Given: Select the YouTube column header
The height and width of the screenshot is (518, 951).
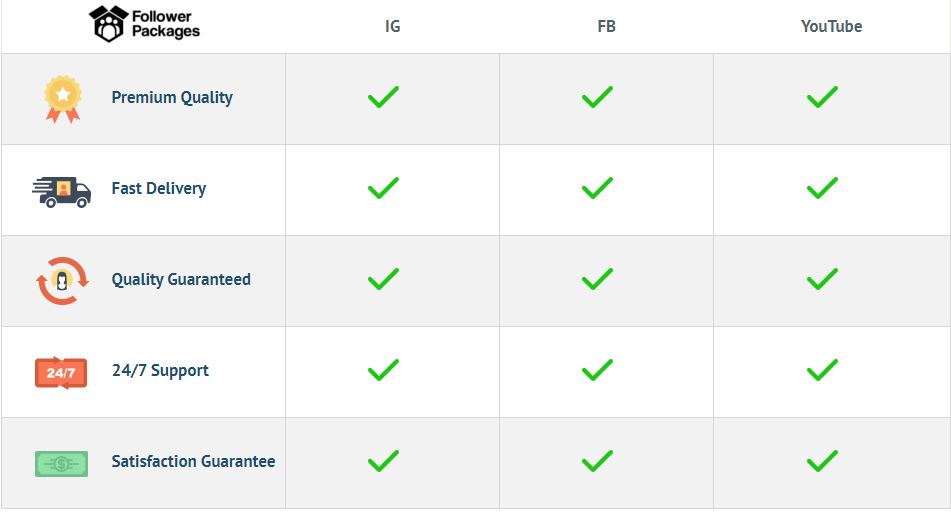Looking at the screenshot, I should (831, 27).
